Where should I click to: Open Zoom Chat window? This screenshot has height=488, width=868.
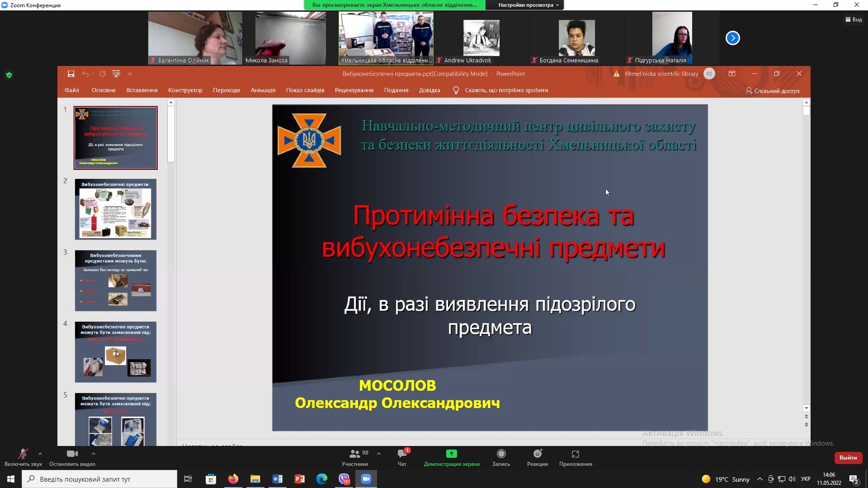point(402,454)
